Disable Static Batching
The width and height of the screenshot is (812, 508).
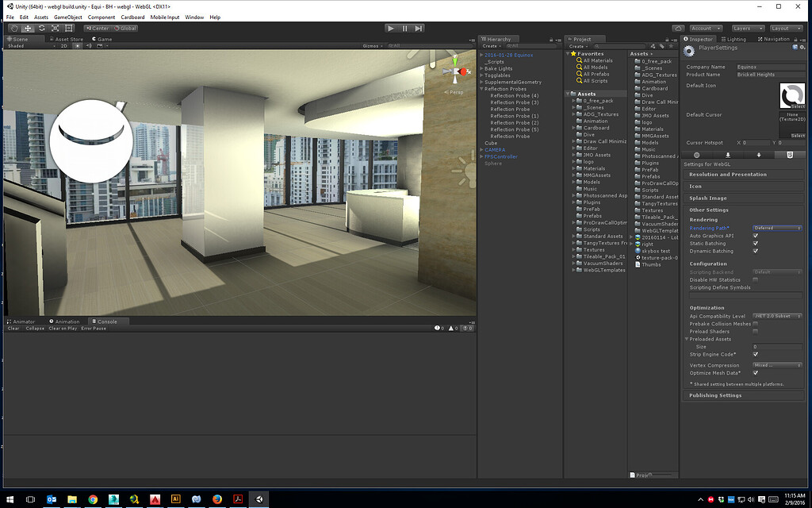coord(755,244)
